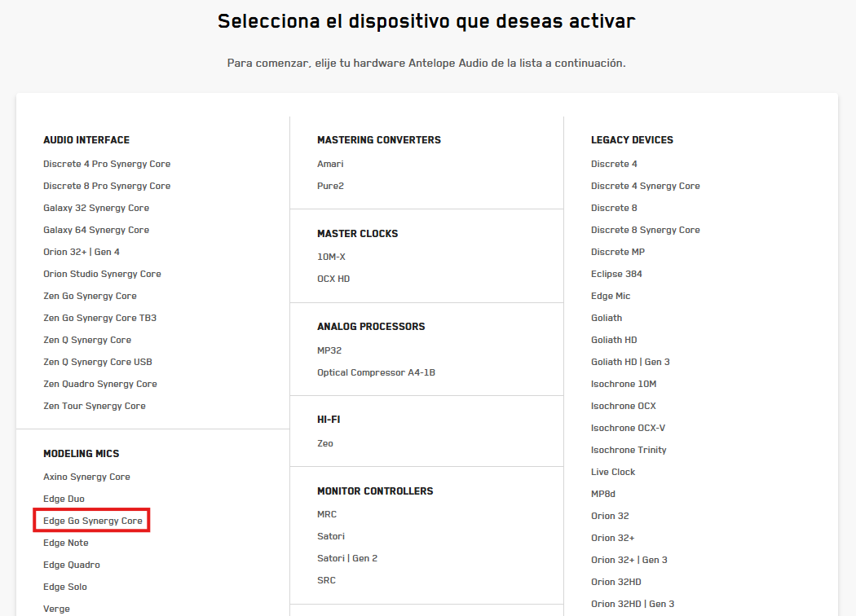The height and width of the screenshot is (616, 856).
Task: Select Edge Mic legacy device
Action: (x=611, y=296)
